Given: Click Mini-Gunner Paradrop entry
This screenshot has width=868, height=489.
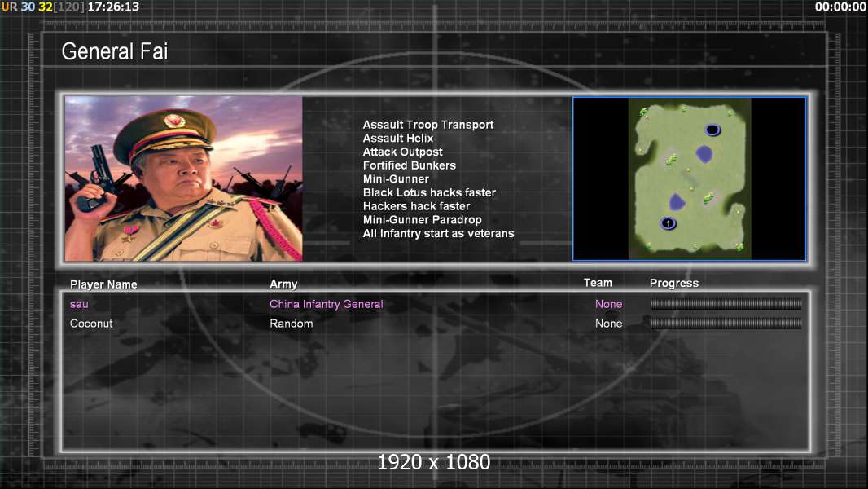Looking at the screenshot, I should pyautogui.click(x=422, y=220).
